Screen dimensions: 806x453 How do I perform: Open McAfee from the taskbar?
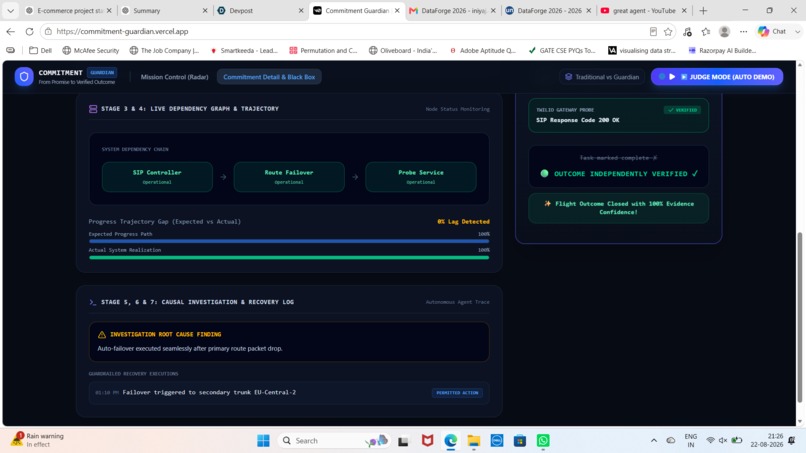click(x=427, y=441)
